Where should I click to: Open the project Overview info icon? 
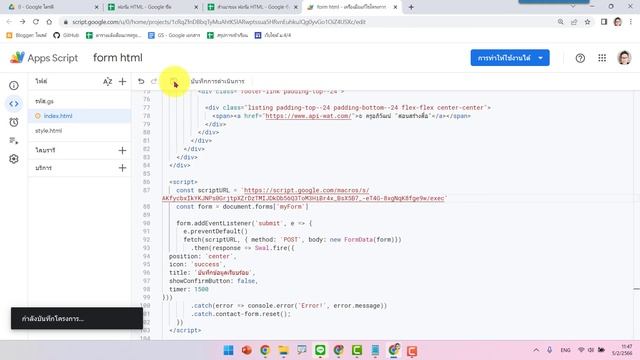[x=14, y=85]
